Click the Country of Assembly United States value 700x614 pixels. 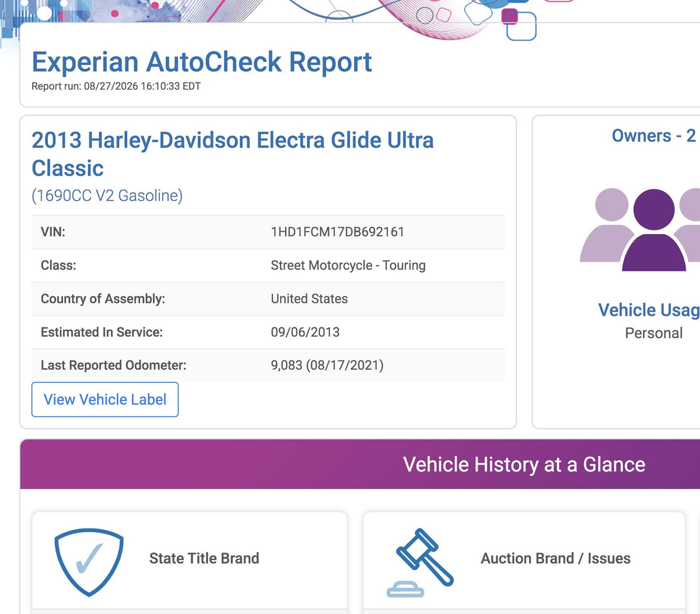pyautogui.click(x=309, y=299)
